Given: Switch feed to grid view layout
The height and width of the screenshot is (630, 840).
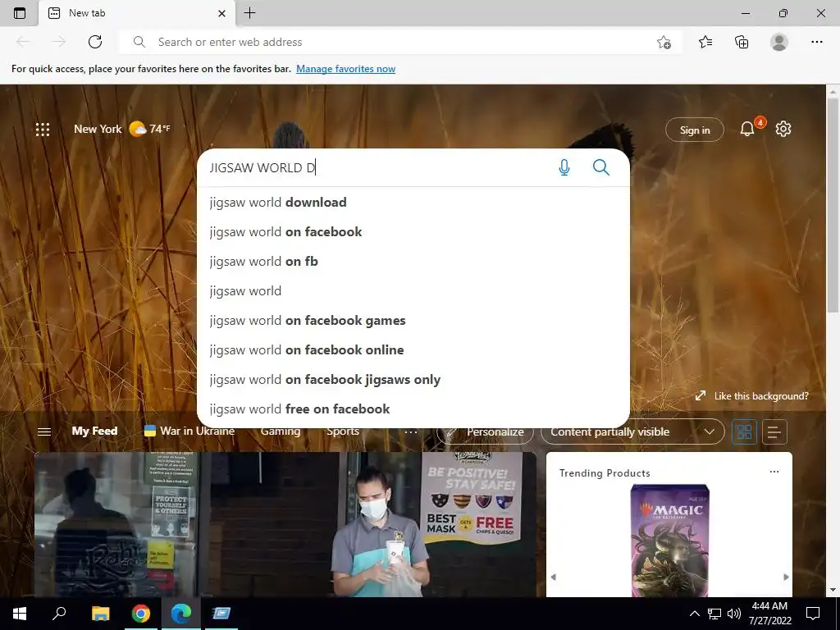Looking at the screenshot, I should coord(745,431).
